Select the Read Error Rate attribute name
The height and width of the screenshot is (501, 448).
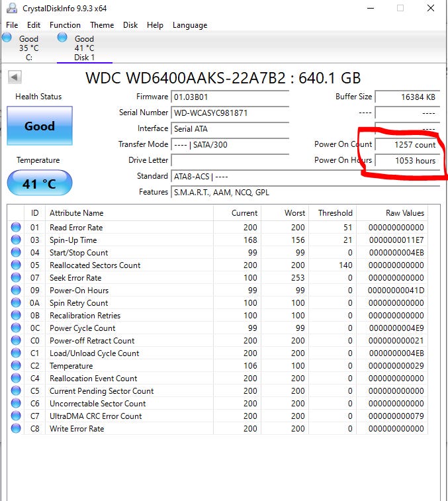pyautogui.click(x=76, y=228)
